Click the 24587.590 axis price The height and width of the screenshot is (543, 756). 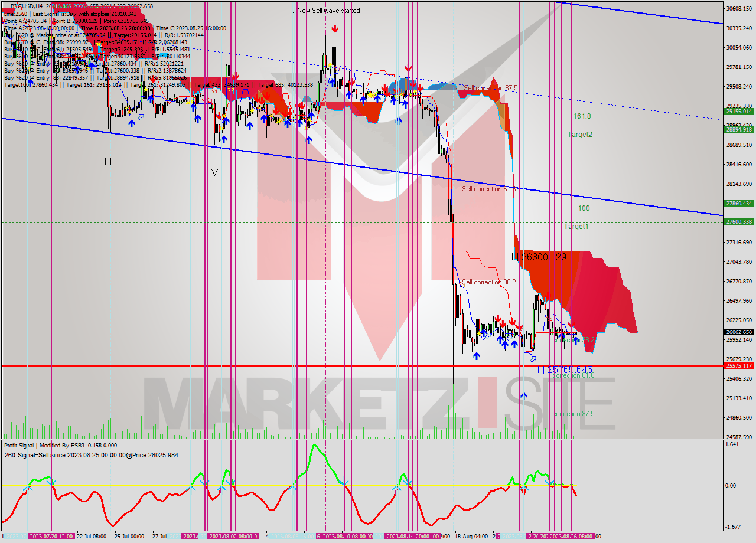739,437
